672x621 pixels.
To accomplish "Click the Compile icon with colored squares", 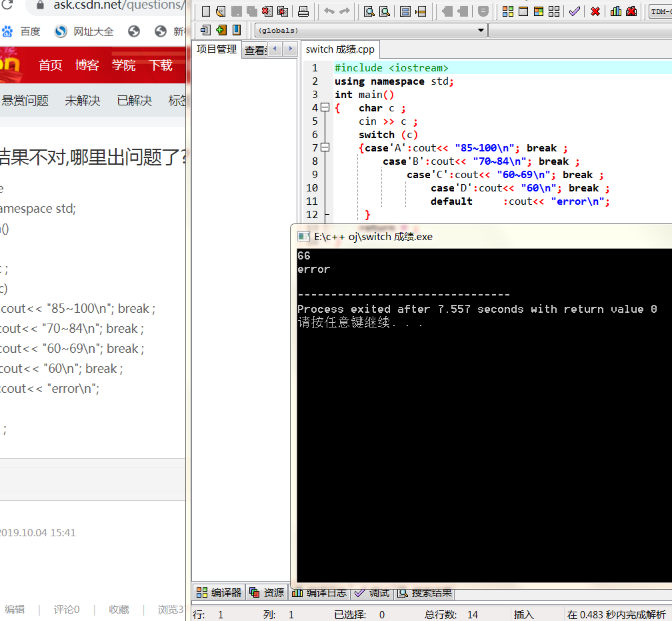I will [508, 11].
